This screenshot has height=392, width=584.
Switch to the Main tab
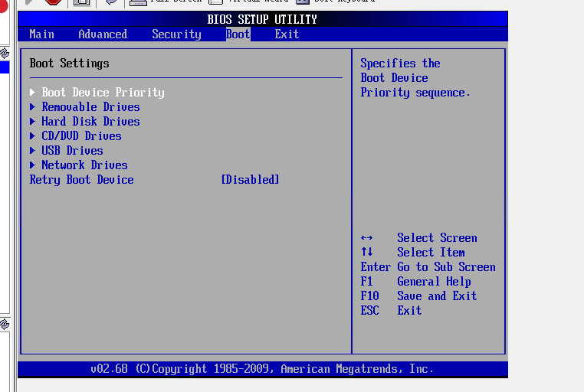(x=41, y=34)
